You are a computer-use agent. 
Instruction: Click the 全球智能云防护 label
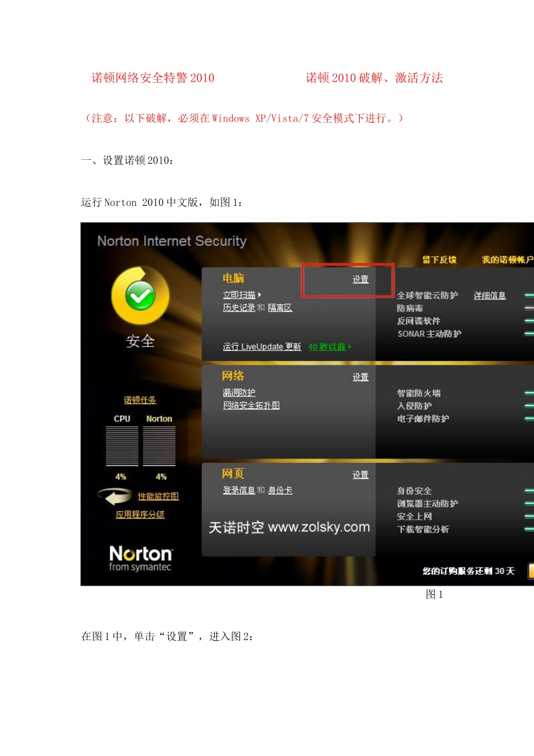pos(427,296)
